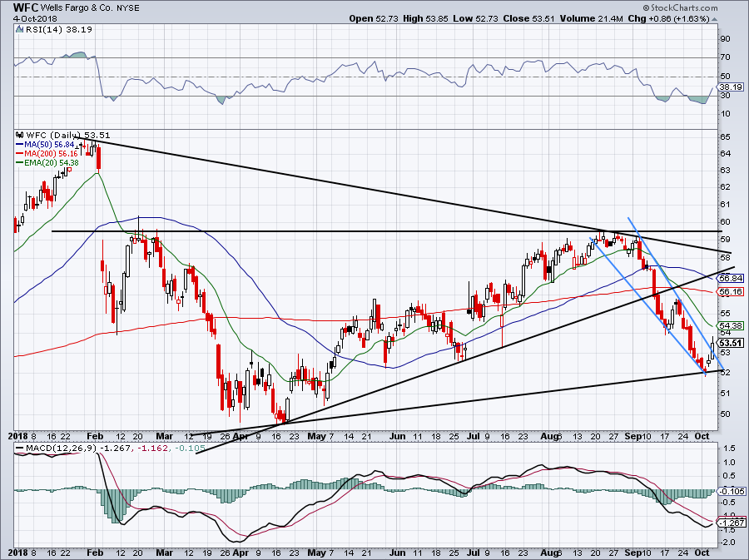Click the 90 level on RSI axis
Image resolution: width=749 pixels, height=560 pixels.
click(x=725, y=38)
